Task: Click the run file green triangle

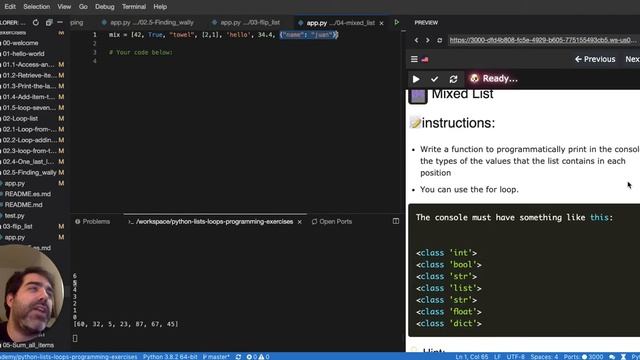Action: (x=396, y=22)
